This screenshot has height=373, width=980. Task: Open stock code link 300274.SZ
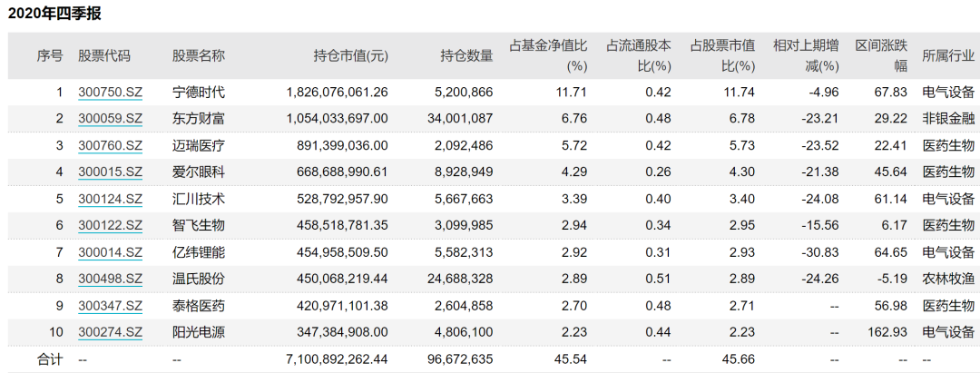pyautogui.click(x=111, y=332)
